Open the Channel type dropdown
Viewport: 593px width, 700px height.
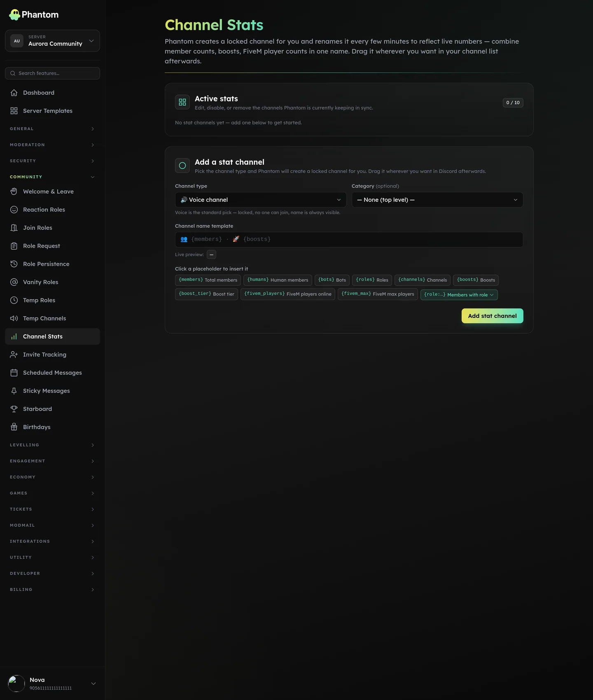(261, 200)
